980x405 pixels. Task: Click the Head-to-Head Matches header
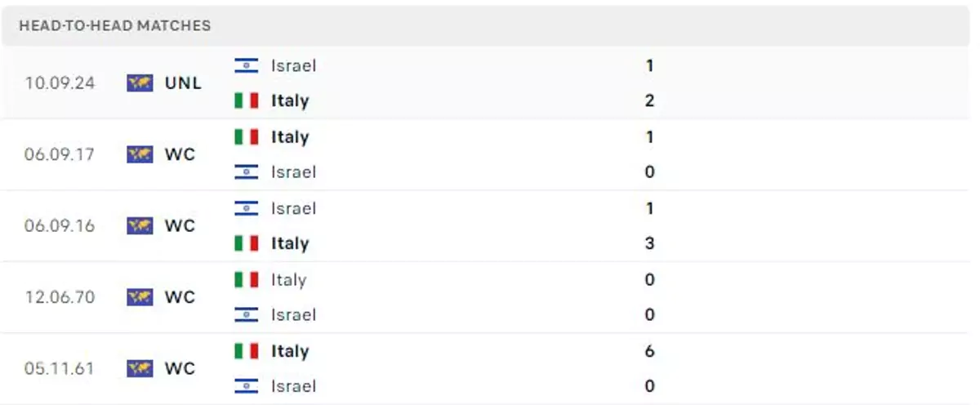(114, 25)
